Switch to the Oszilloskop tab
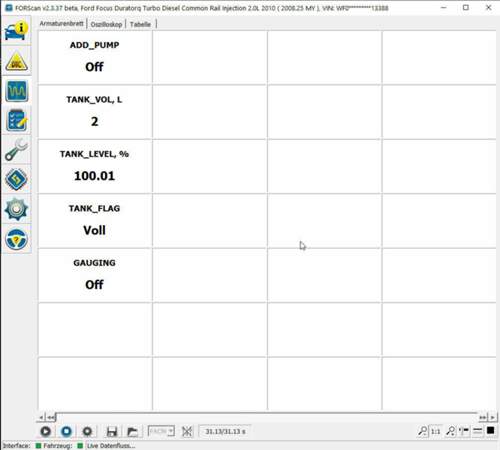Screen dimensions: 500x450 point(106,24)
